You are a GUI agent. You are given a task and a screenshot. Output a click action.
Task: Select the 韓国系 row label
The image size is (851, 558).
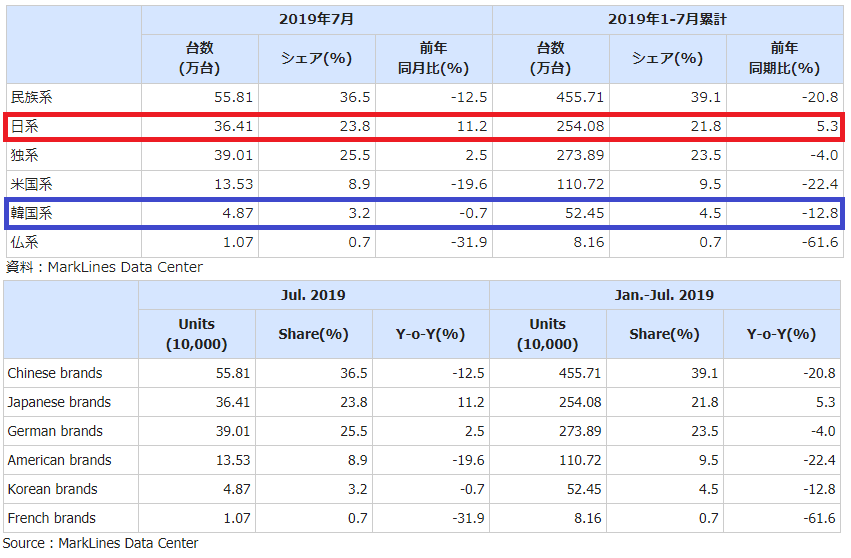[30, 213]
